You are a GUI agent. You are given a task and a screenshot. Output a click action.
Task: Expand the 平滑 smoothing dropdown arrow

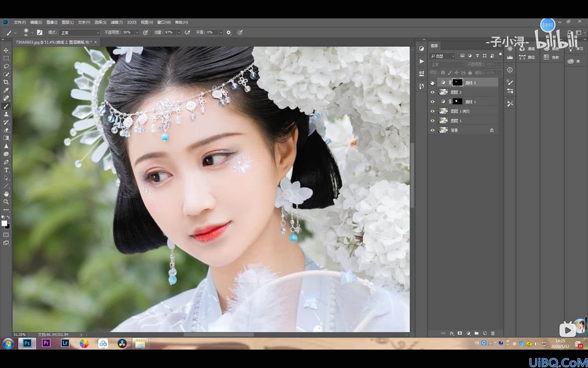click(x=221, y=32)
